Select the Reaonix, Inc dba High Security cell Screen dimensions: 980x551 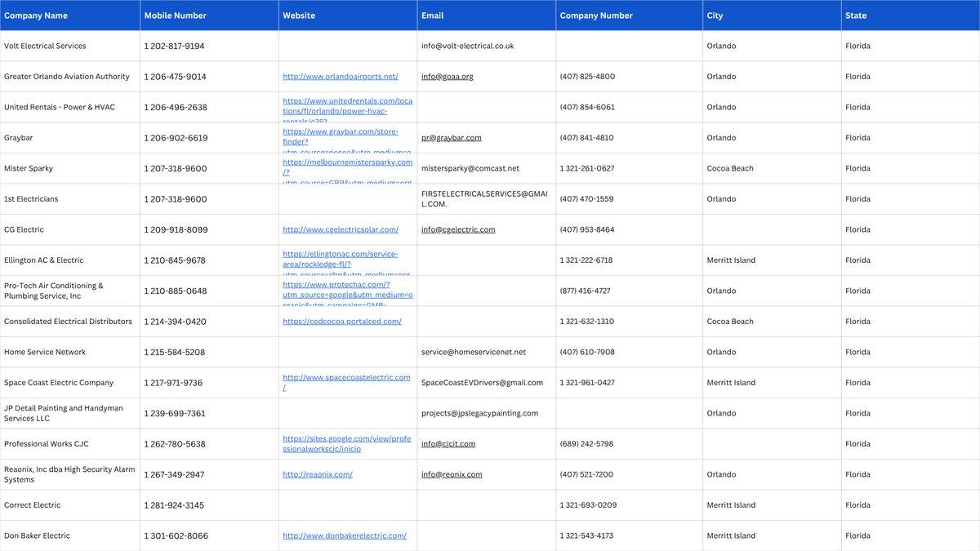coord(70,474)
